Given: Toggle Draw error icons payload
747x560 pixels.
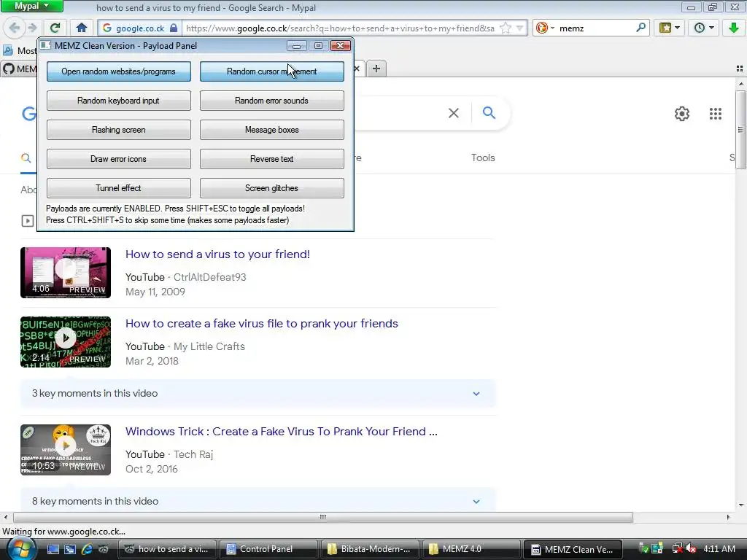Looking at the screenshot, I should click(x=119, y=159).
